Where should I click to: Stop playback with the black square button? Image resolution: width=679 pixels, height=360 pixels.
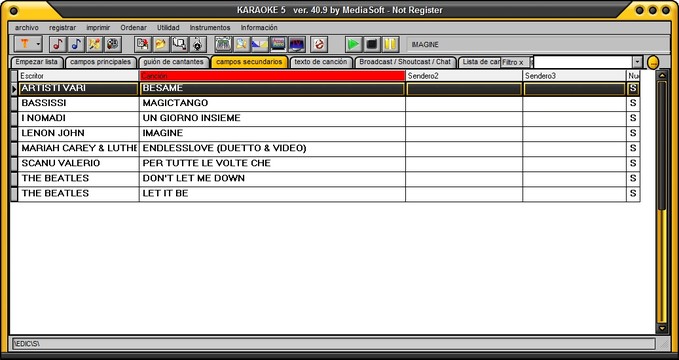372,44
